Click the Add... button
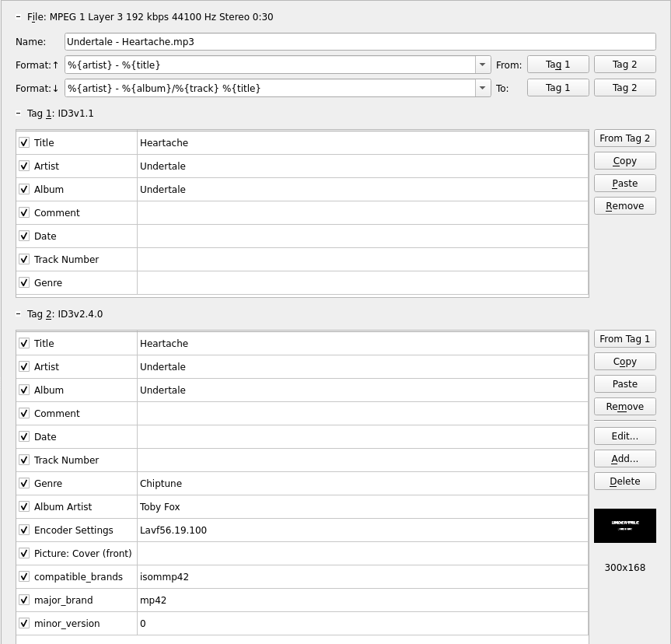671x644 pixels. [625, 459]
